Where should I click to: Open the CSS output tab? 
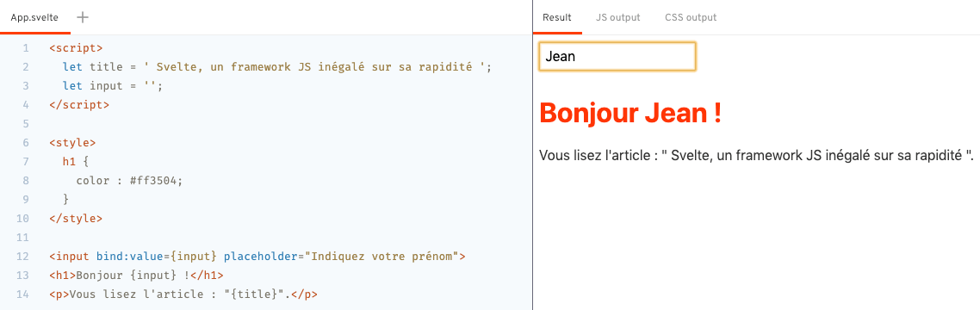pyautogui.click(x=691, y=17)
